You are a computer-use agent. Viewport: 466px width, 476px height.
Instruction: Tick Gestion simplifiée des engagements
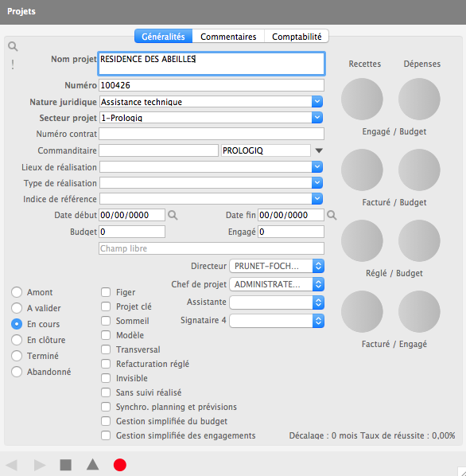(106, 435)
